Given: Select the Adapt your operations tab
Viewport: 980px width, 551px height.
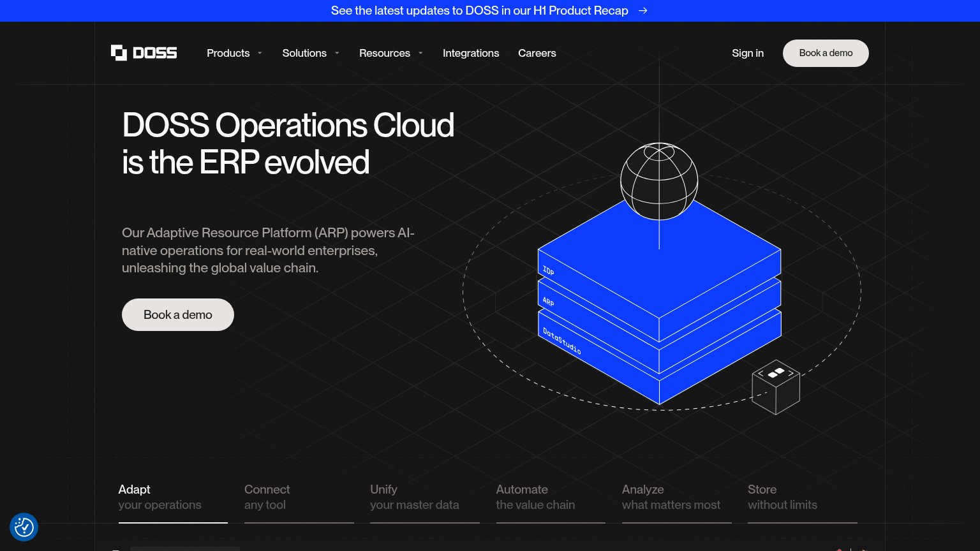Looking at the screenshot, I should pos(173,503).
